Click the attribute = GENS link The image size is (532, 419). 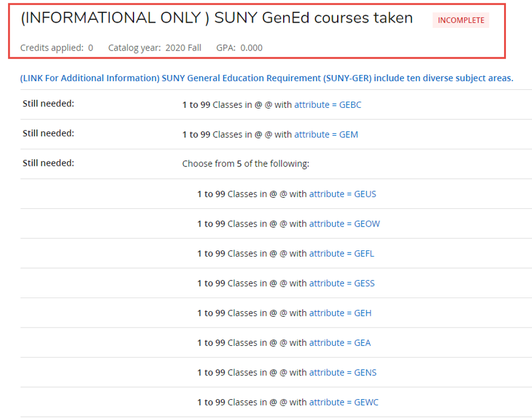343,373
